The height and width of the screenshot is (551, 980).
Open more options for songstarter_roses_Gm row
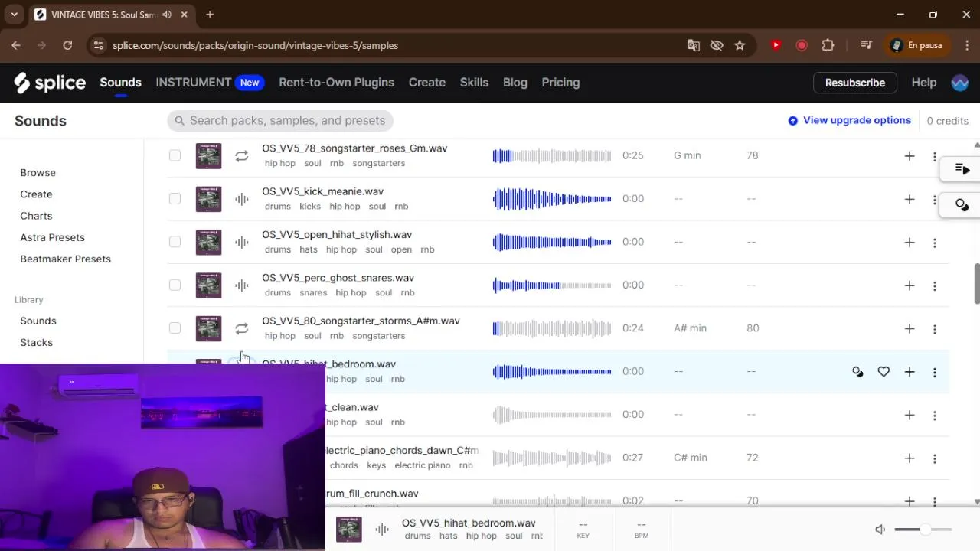coord(935,156)
